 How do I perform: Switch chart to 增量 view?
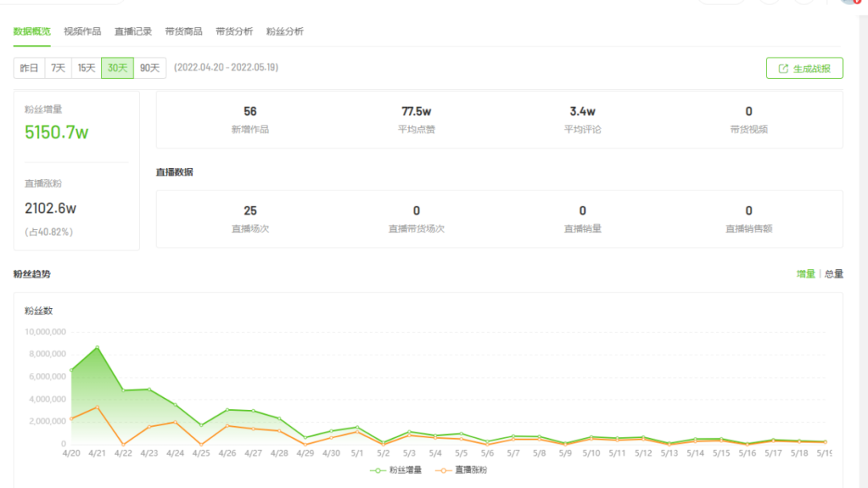(805, 274)
